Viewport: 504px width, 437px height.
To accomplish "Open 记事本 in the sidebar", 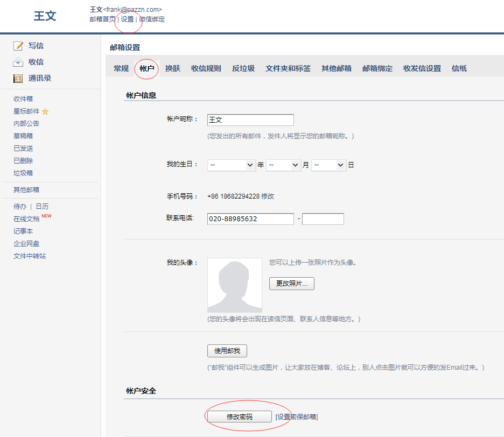I will pyautogui.click(x=23, y=231).
